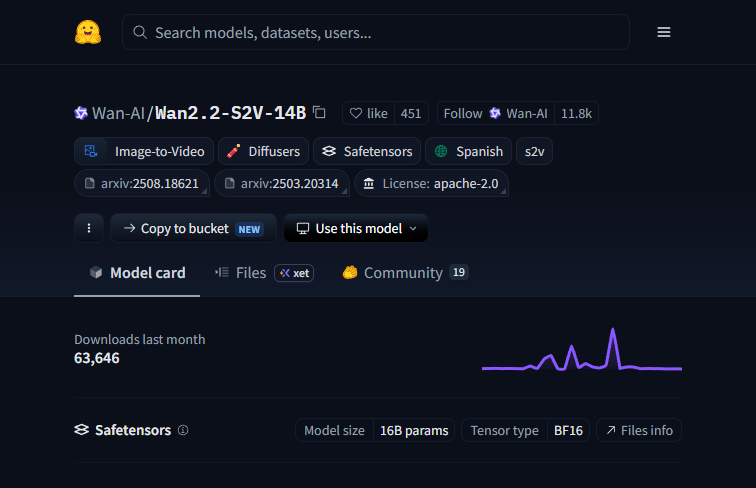The image size is (756, 488).
Task: Follow the Wan-AI organization
Action: (x=495, y=113)
